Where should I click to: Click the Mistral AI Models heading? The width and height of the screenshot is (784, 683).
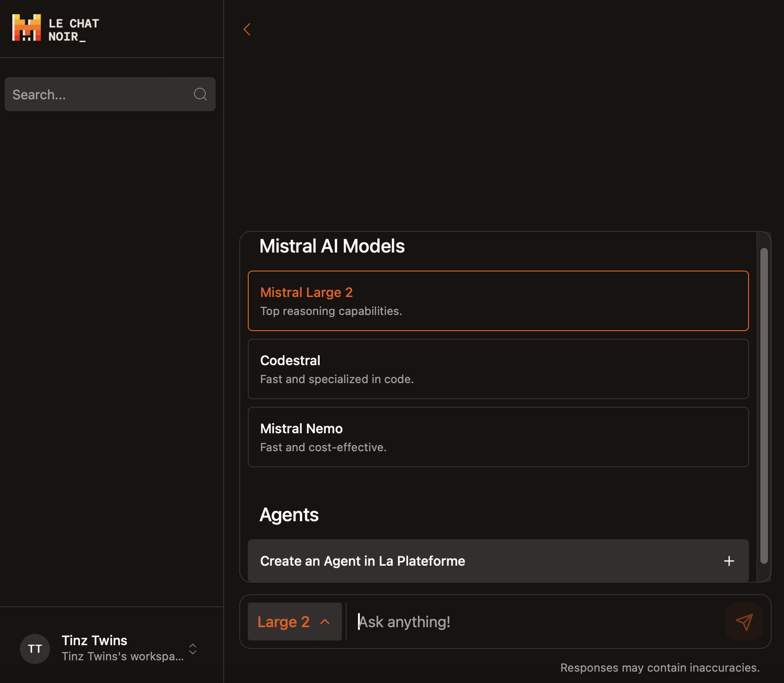pos(332,246)
